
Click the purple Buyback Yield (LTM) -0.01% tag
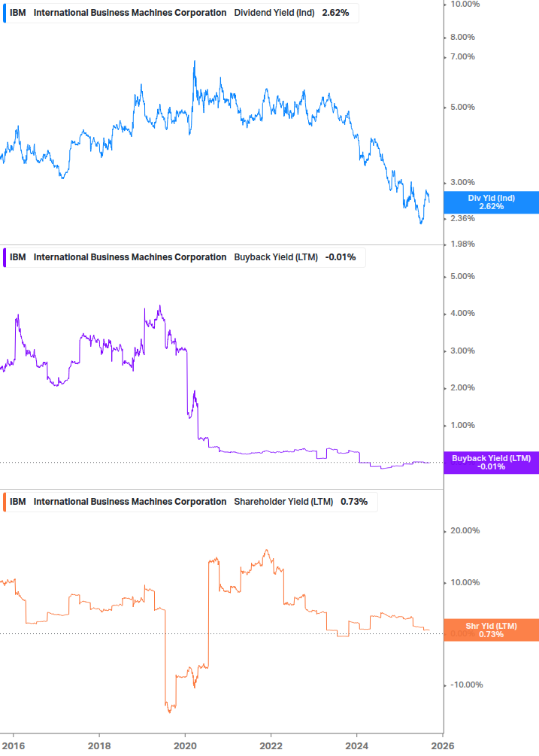tap(492, 463)
